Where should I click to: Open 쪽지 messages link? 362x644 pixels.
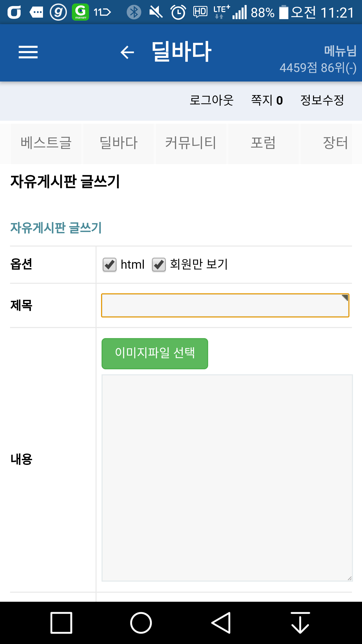pyautogui.click(x=267, y=100)
